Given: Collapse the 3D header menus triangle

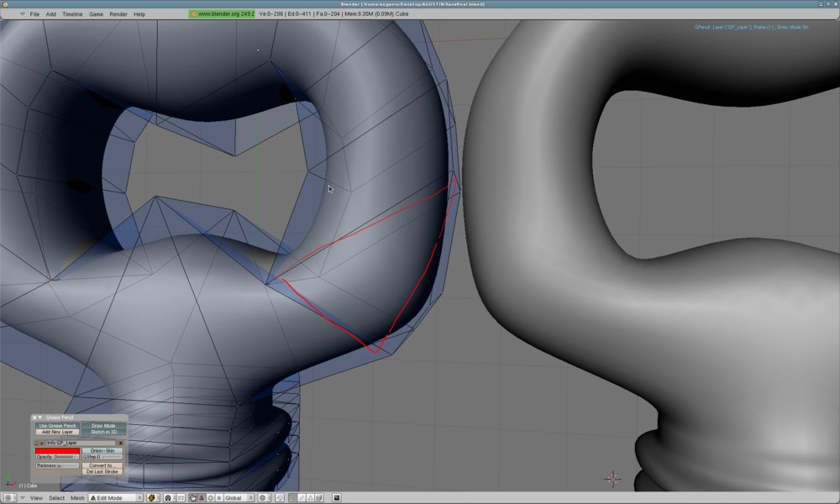Looking at the screenshot, I should 23,497.
